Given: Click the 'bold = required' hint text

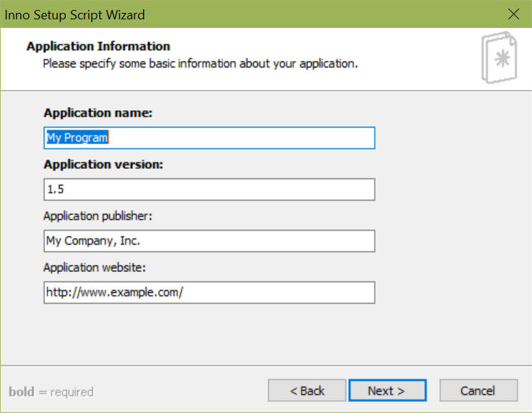Looking at the screenshot, I should click(51, 392).
